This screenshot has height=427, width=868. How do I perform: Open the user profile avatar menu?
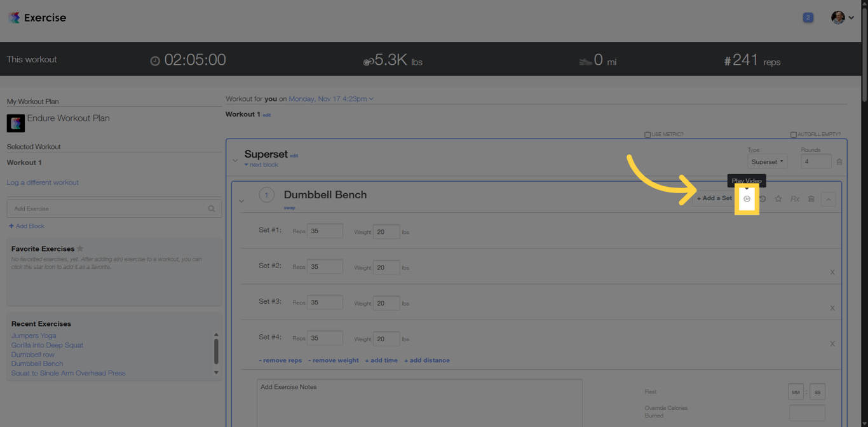[843, 18]
